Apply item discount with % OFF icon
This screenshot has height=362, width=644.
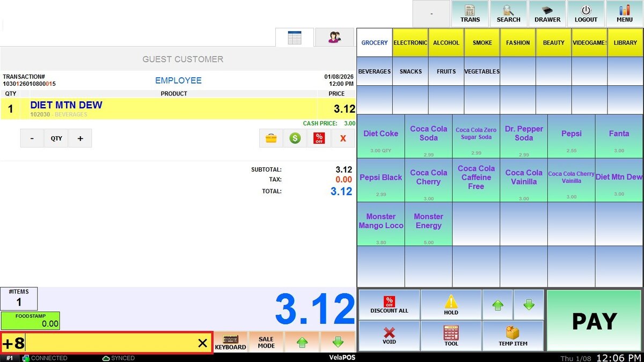point(319,138)
